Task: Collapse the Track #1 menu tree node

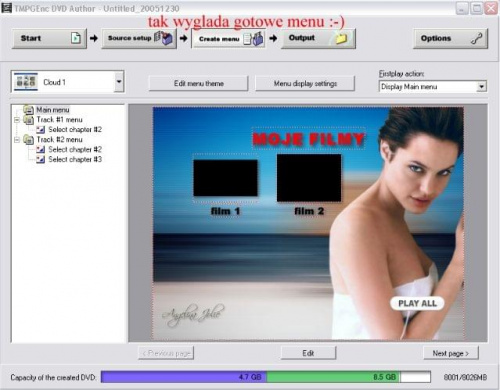Action: 17,120
